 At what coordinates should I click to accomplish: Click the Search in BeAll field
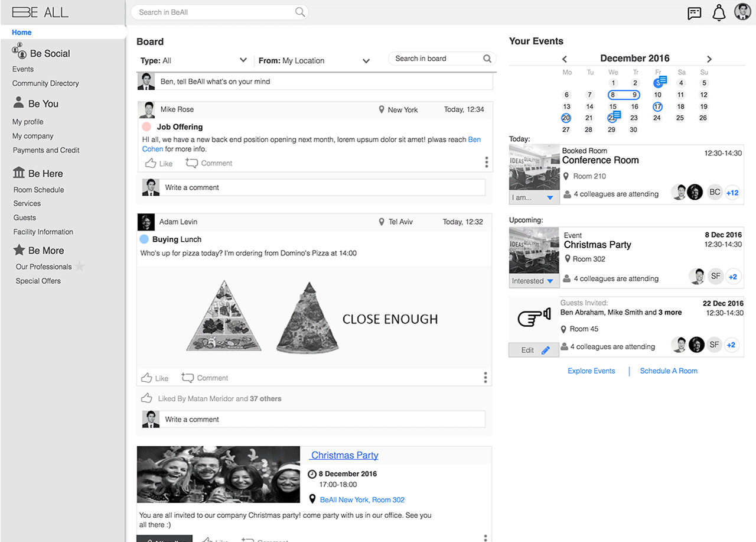pyautogui.click(x=220, y=12)
